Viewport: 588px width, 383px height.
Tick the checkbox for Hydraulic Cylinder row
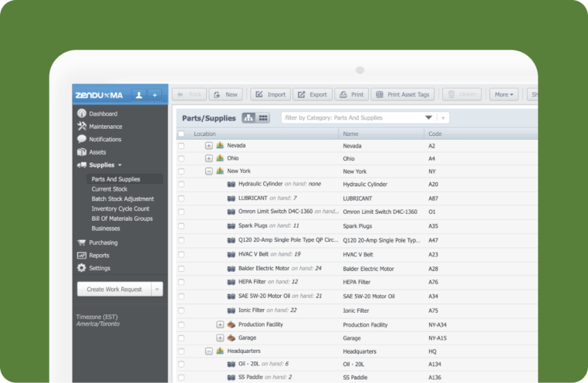pyautogui.click(x=181, y=185)
